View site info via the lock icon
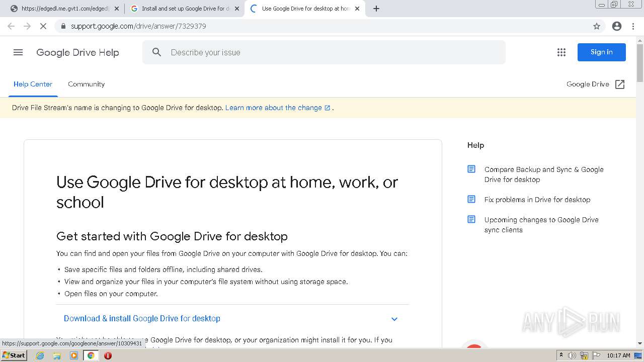The image size is (644, 362). [63, 26]
